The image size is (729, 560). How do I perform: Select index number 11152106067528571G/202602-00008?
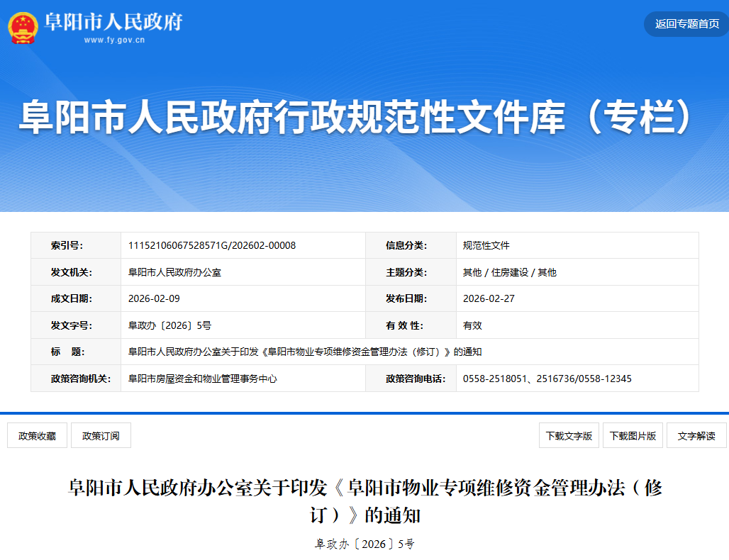212,245
